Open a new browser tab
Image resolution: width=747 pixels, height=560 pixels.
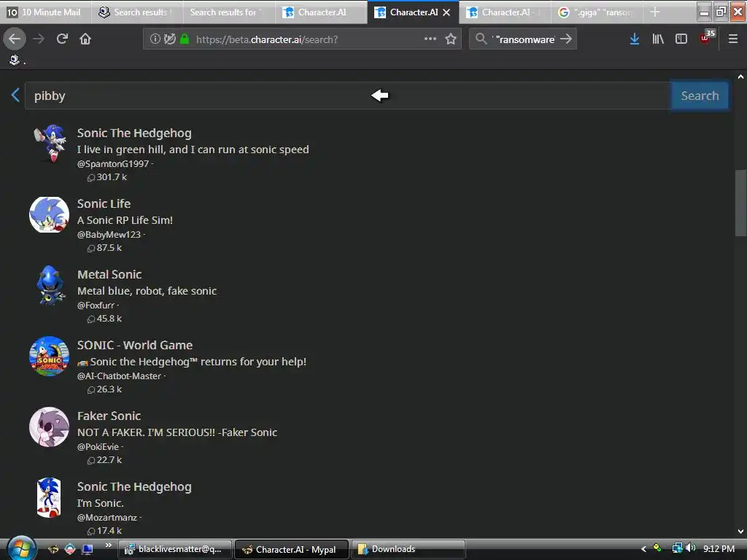655,12
